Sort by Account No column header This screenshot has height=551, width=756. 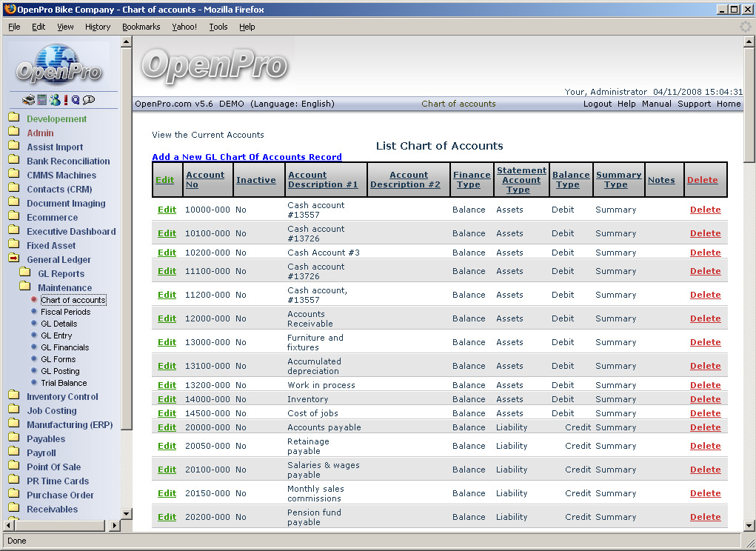click(204, 180)
